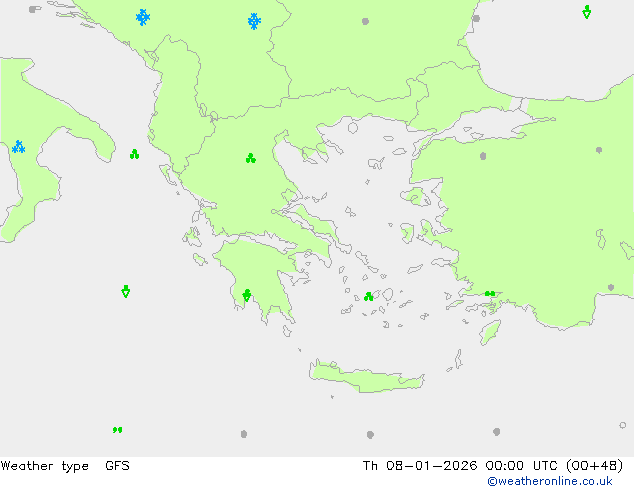Click the green rain symbol on the Peloponnese
The image size is (634, 490).
pos(247,295)
